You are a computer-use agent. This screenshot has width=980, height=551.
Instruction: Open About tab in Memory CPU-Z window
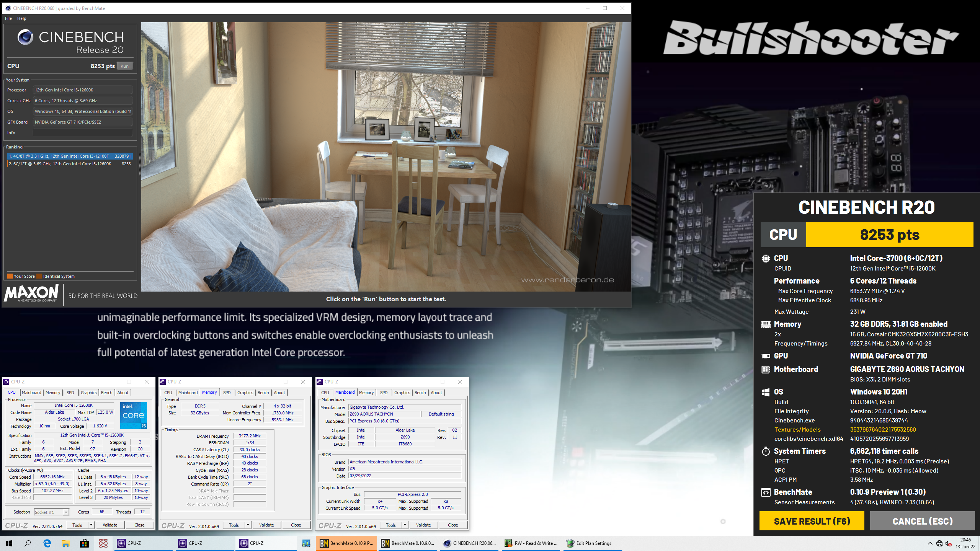pyautogui.click(x=279, y=393)
